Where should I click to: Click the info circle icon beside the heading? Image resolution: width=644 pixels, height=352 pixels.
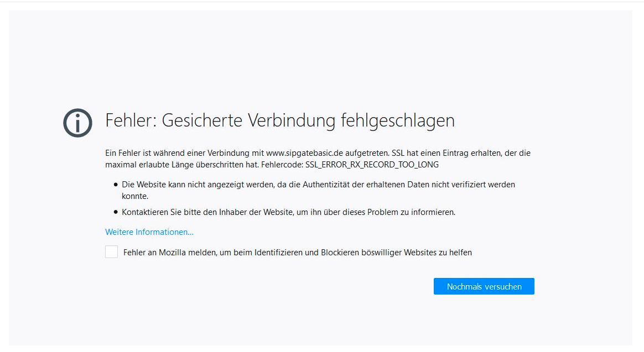coord(77,123)
